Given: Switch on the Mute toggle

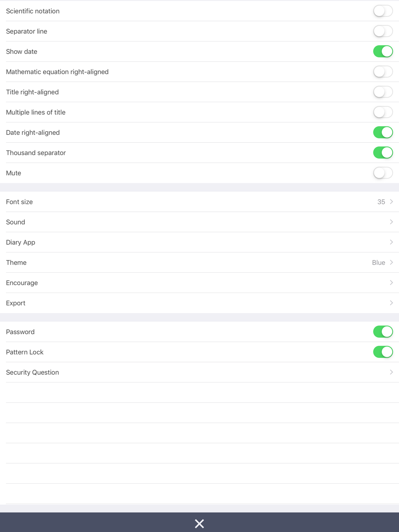Looking at the screenshot, I should [x=383, y=173].
